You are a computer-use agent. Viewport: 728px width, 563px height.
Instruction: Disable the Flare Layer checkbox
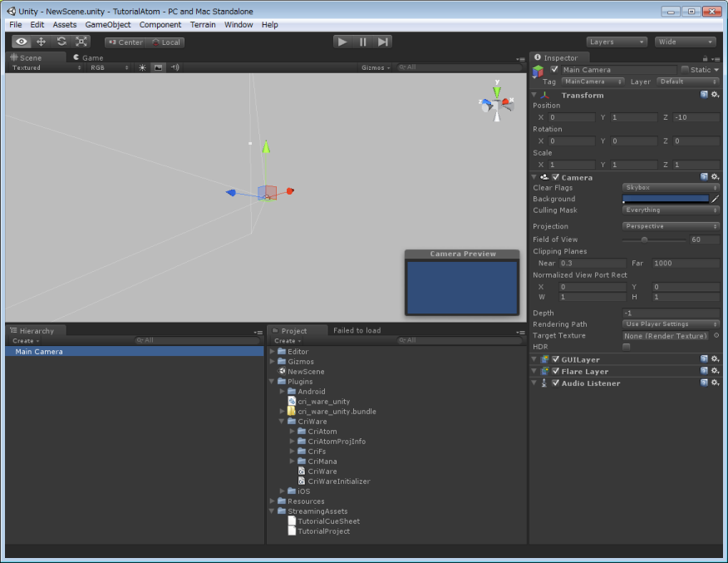[x=556, y=371]
